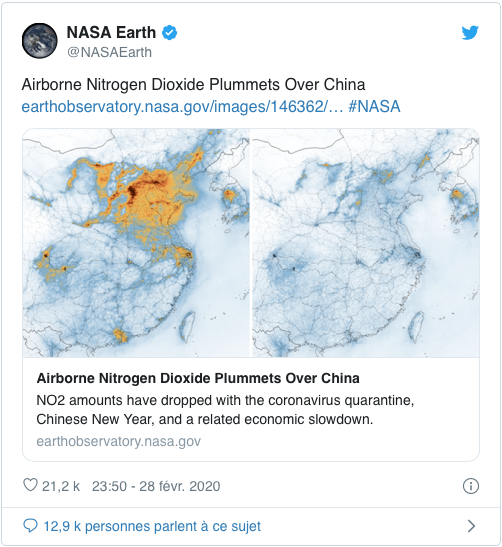Like the tweet with the heart icon

pyautogui.click(x=30, y=485)
